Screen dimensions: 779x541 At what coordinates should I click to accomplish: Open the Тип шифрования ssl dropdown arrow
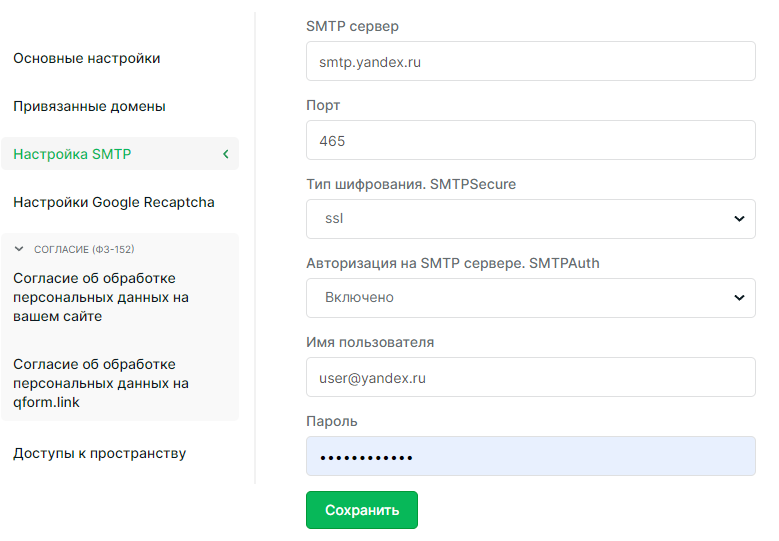[739, 219]
